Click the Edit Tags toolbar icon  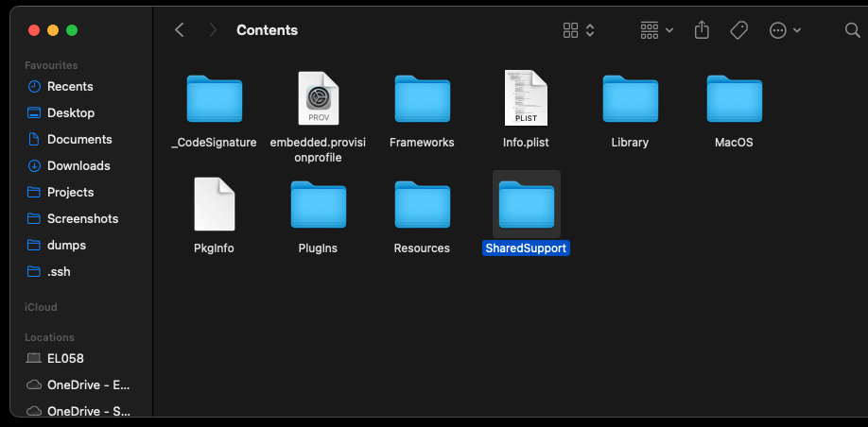tap(739, 30)
